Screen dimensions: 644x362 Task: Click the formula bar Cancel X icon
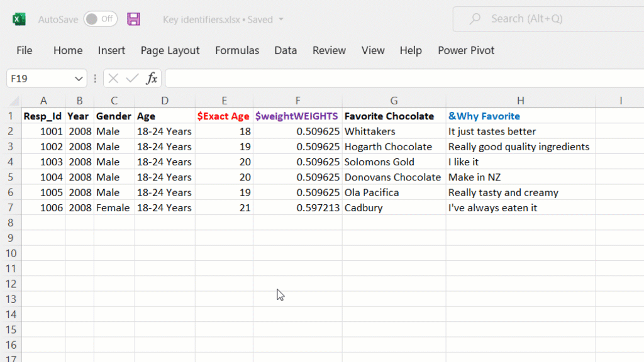pos(113,79)
